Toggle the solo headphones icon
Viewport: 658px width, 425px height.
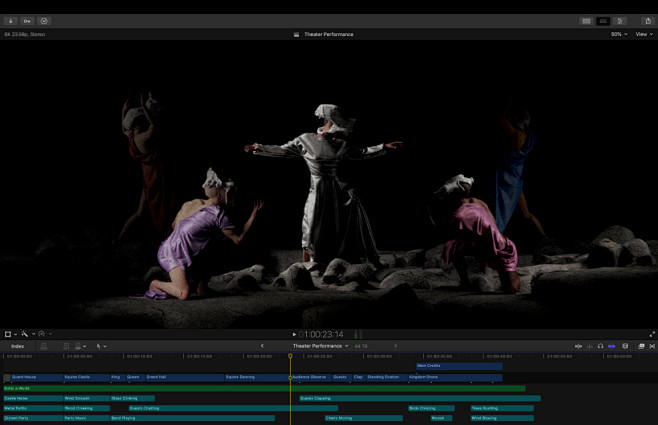click(x=600, y=346)
